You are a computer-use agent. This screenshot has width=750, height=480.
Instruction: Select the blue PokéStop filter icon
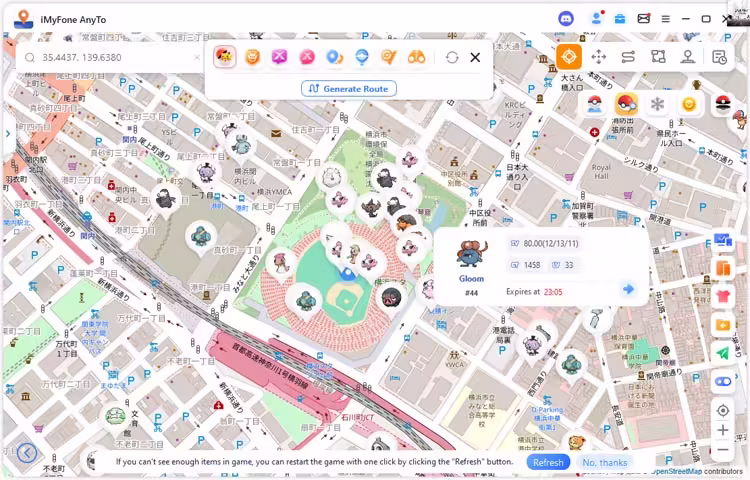pyautogui.click(x=362, y=57)
